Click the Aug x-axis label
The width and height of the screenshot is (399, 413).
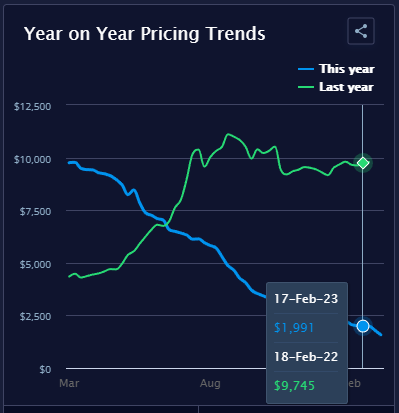pyautogui.click(x=210, y=383)
